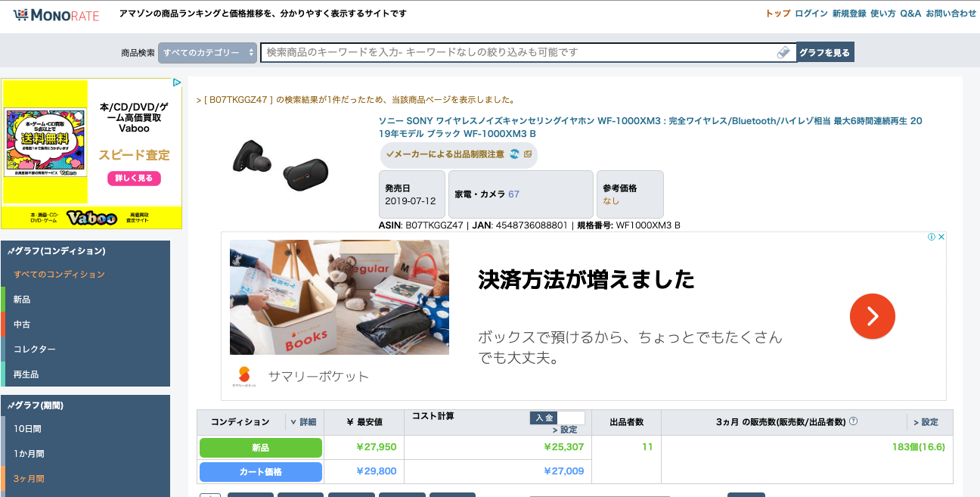The image size is (980, 497).
Task: Clear the search box with the eraser icon
Action: (783, 52)
